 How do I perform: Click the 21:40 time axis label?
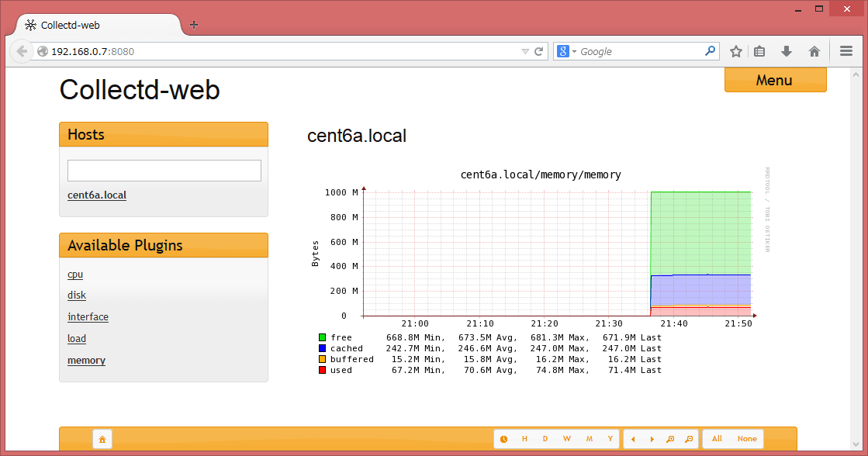coord(674,323)
